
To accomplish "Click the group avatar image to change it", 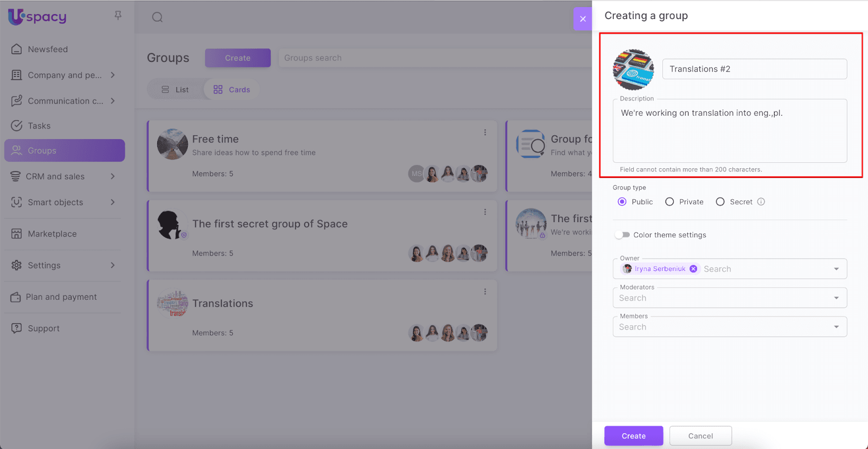I will [x=633, y=69].
